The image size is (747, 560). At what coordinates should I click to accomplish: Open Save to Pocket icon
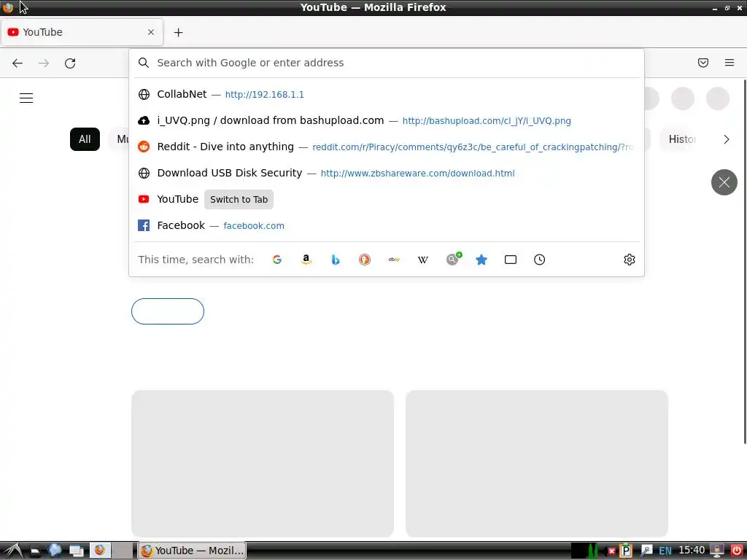703,63
